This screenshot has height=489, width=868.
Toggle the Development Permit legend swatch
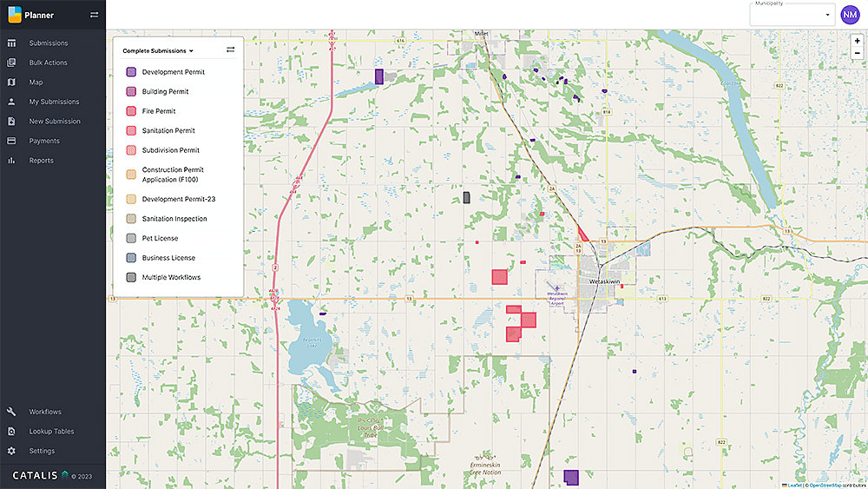click(131, 72)
